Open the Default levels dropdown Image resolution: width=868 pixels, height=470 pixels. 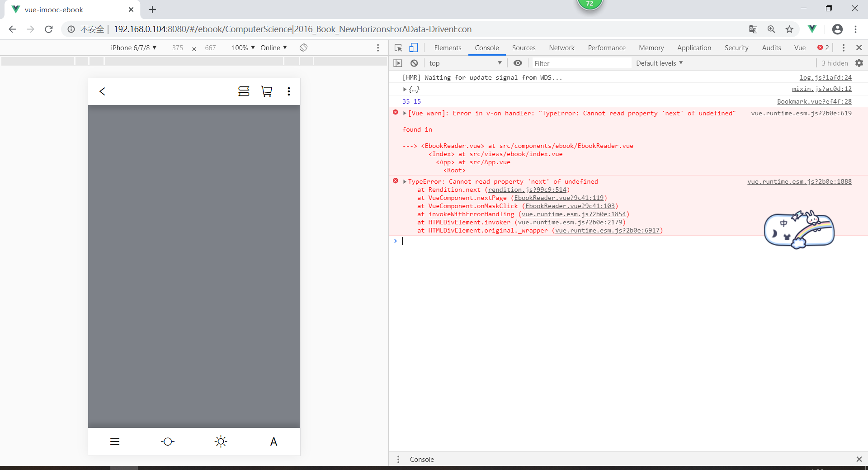pos(659,63)
